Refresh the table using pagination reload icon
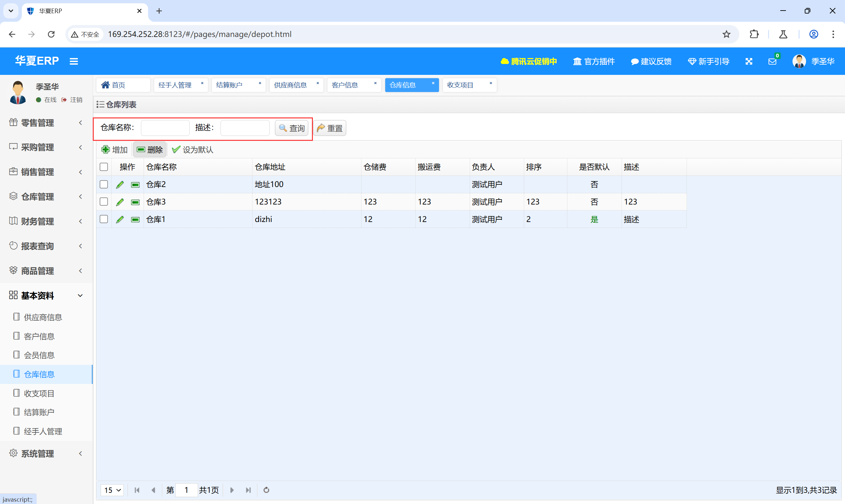Image resolution: width=845 pixels, height=504 pixels. (x=266, y=490)
